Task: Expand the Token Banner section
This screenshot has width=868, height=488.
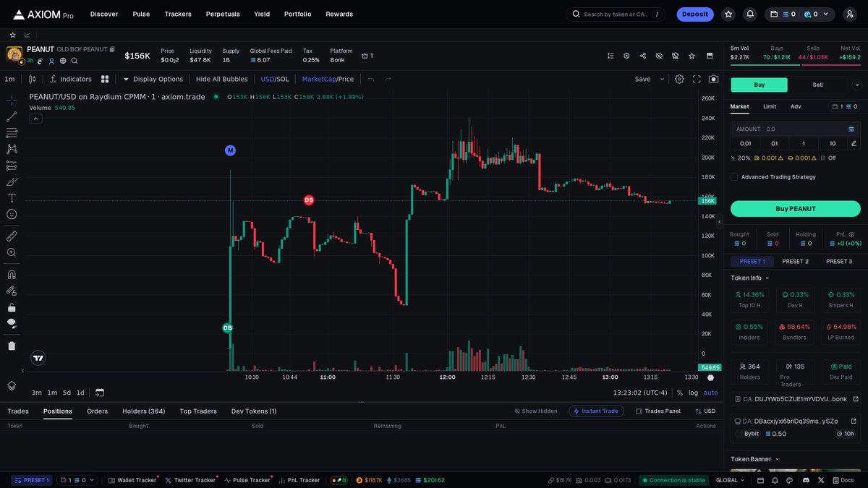Action: click(755, 459)
